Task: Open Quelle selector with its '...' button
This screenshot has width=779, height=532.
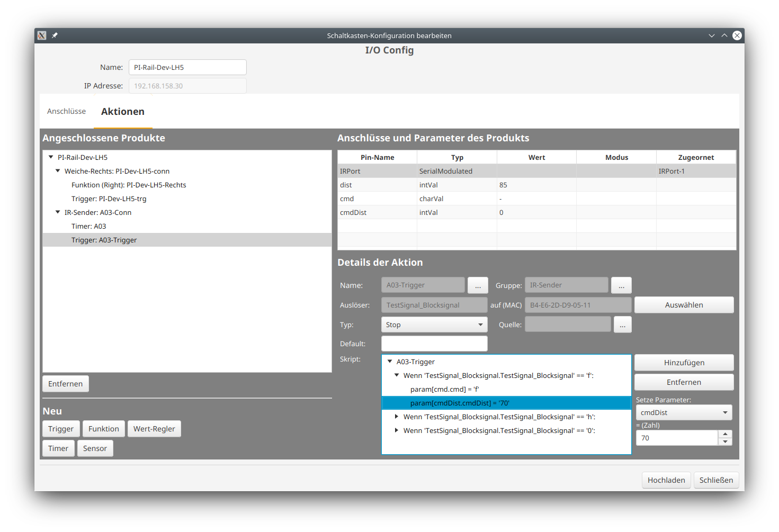Action: pyautogui.click(x=622, y=324)
